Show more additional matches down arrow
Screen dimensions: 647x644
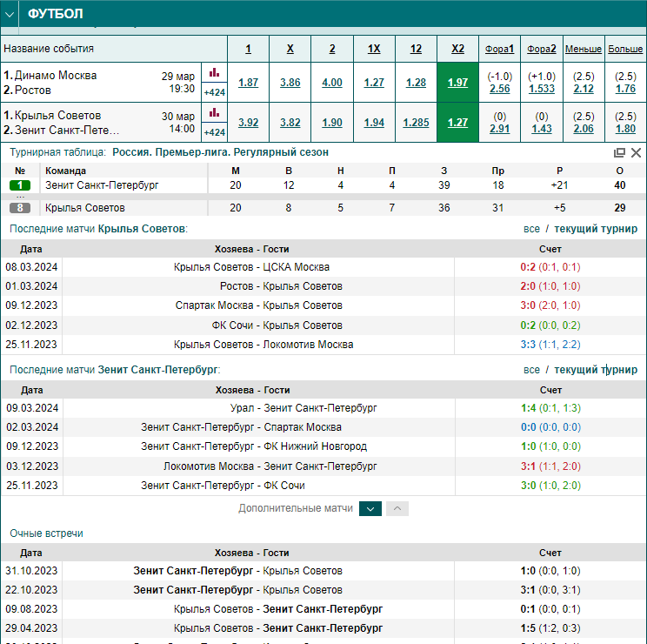370,508
